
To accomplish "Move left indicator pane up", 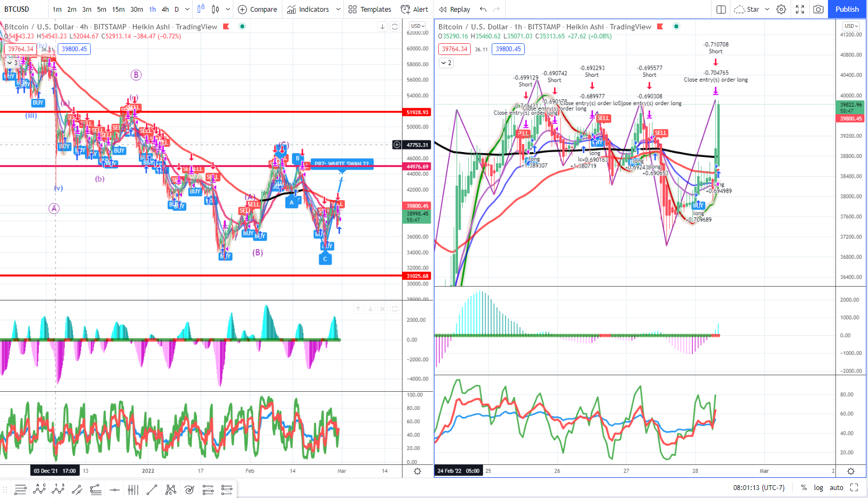I will 358,309.
